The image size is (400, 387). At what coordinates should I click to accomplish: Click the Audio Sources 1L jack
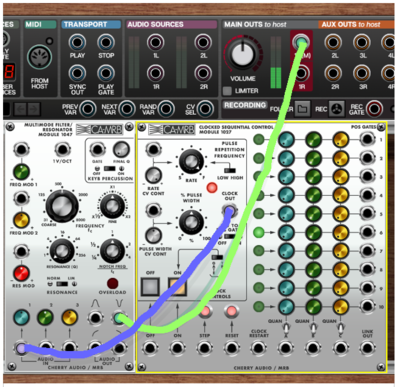pyautogui.click(x=155, y=42)
